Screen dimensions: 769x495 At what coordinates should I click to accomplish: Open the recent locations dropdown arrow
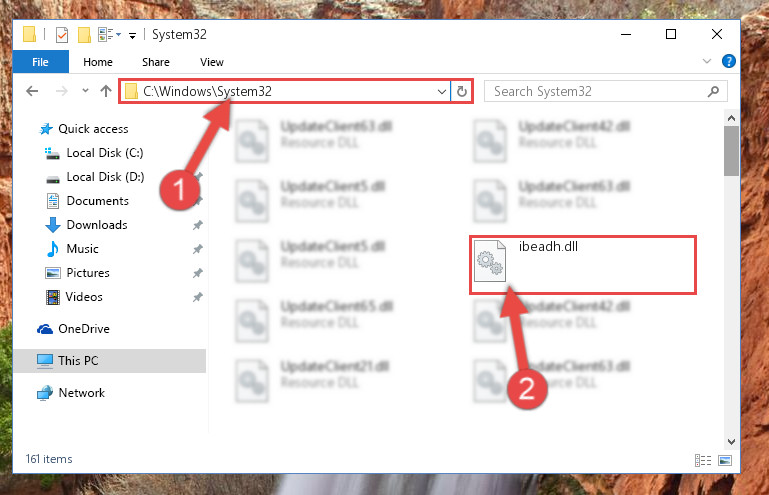click(x=85, y=91)
